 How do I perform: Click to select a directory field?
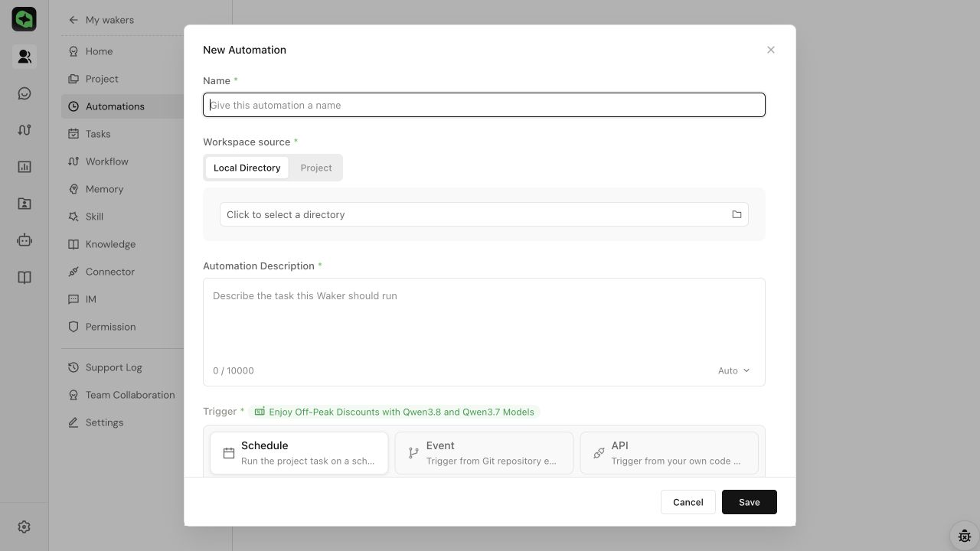point(484,214)
